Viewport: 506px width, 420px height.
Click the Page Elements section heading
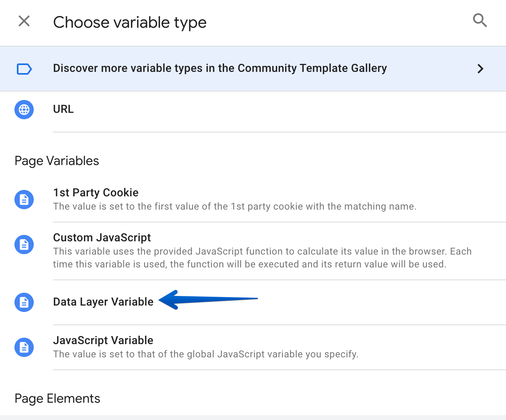tap(57, 399)
